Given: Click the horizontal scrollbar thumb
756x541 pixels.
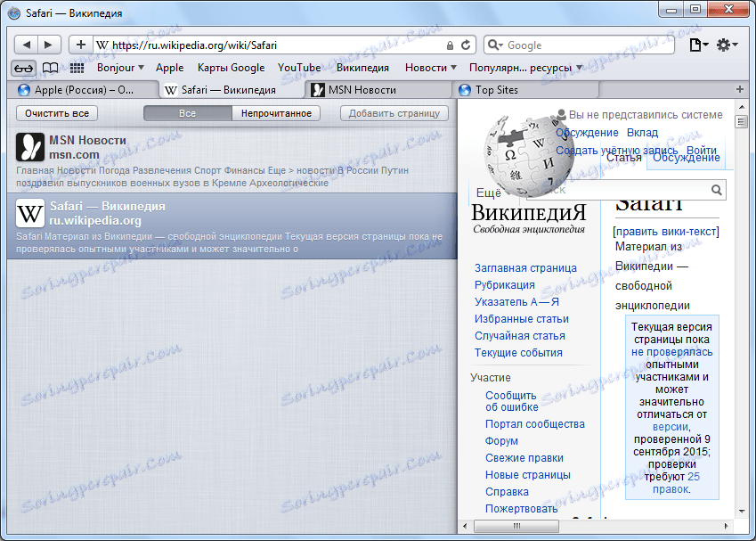Looking at the screenshot, I should click(x=516, y=526).
